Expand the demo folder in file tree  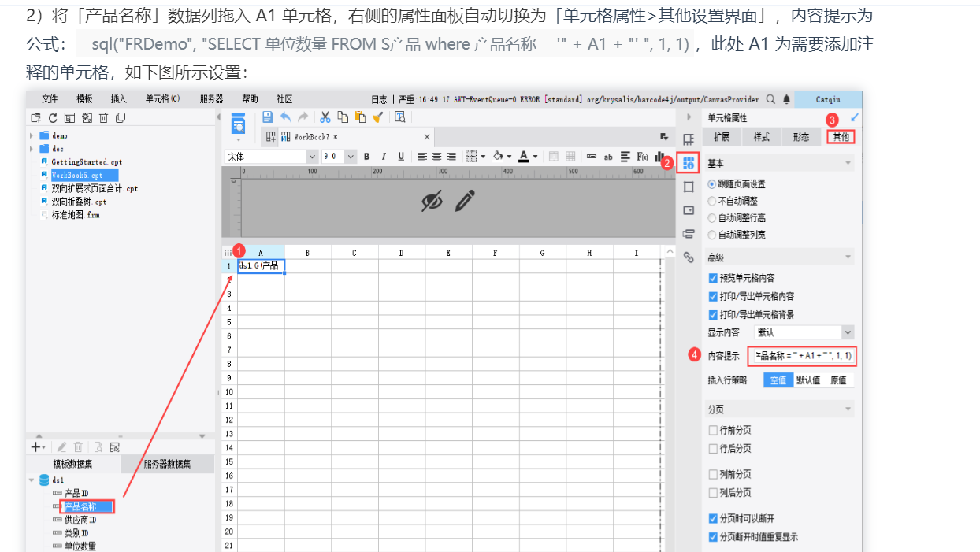click(32, 135)
